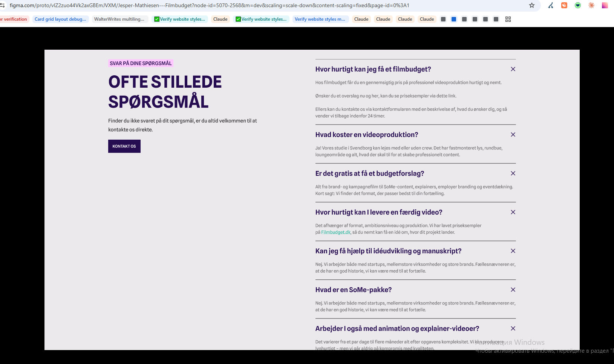Collapse 'Hvad er en SoMe-pakke?' with X
Image resolution: width=614 pixels, height=364 pixels.
pyautogui.click(x=513, y=290)
